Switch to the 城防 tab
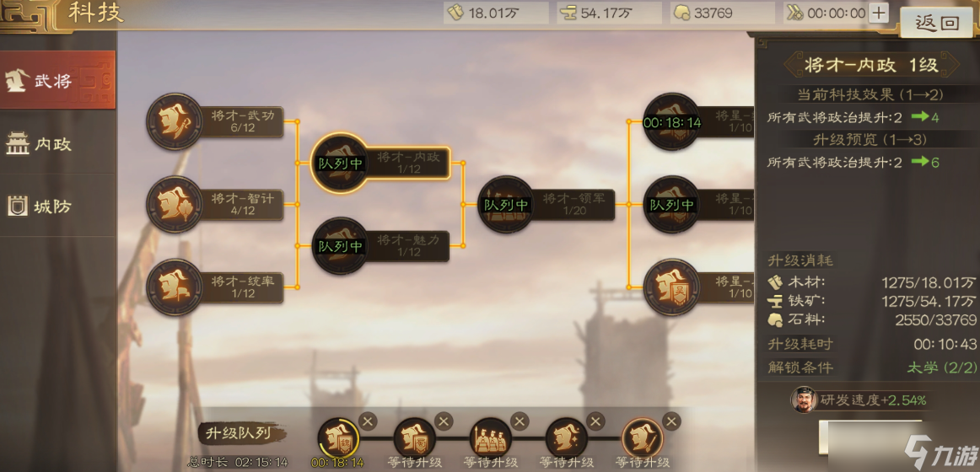The height and width of the screenshot is (472, 980). click(57, 206)
